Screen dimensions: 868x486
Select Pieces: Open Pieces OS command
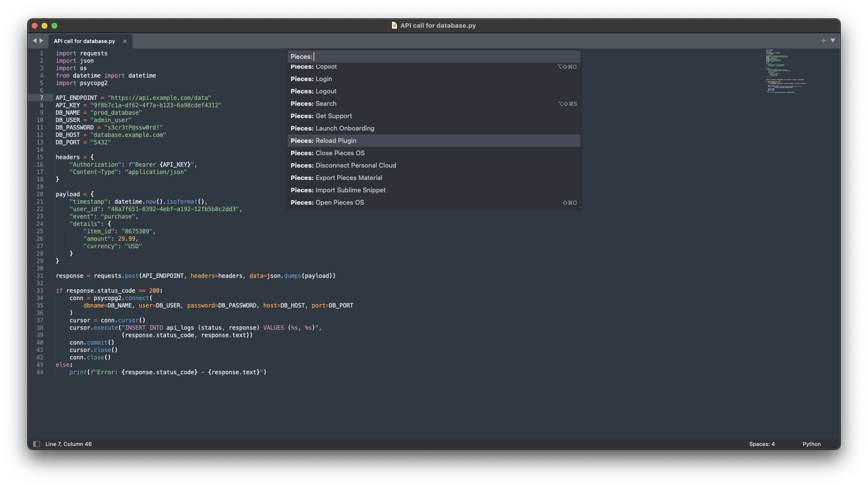pyautogui.click(x=434, y=203)
